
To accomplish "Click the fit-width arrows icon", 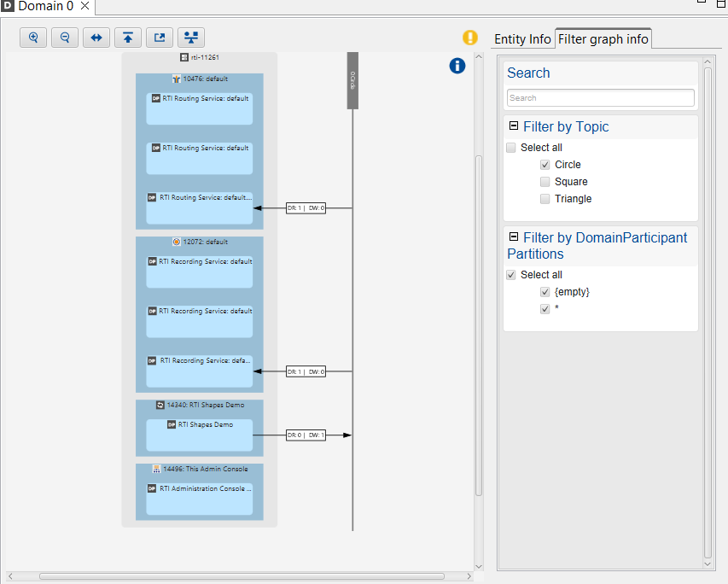I will click(96, 38).
